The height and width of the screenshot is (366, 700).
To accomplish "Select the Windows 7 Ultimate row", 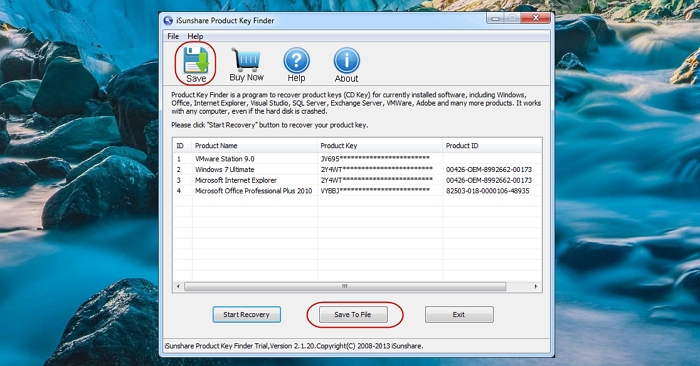I will [357, 169].
